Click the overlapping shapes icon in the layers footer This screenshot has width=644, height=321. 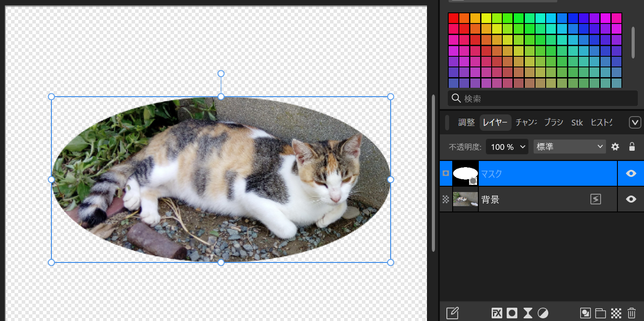click(x=585, y=313)
